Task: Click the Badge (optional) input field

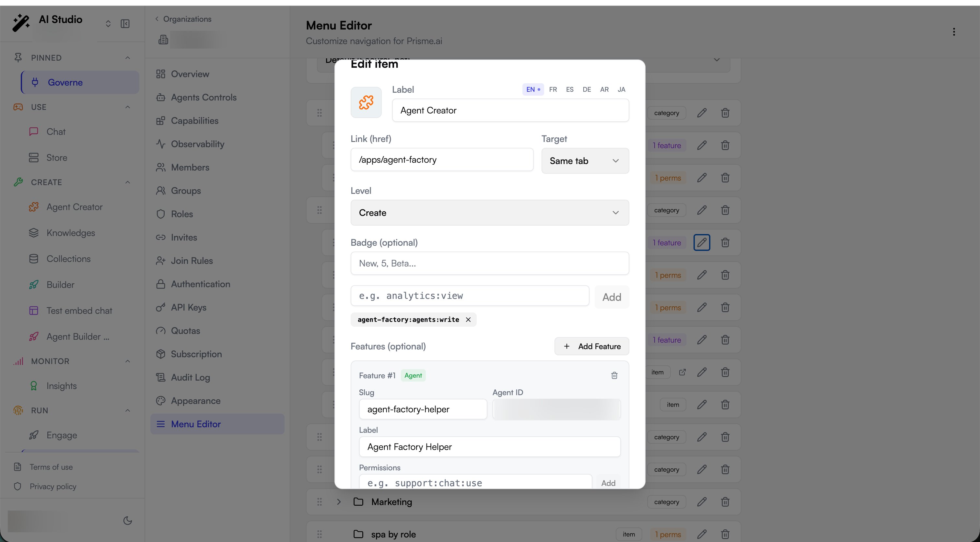Action: tap(490, 264)
